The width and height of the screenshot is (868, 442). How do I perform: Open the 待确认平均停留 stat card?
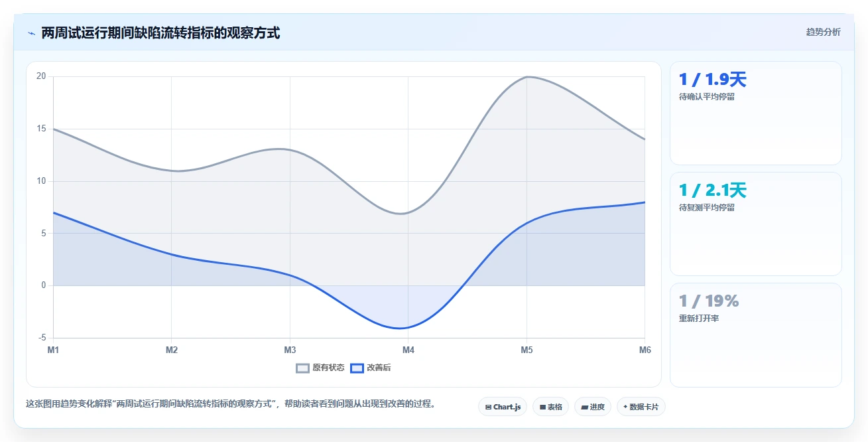[756, 113]
